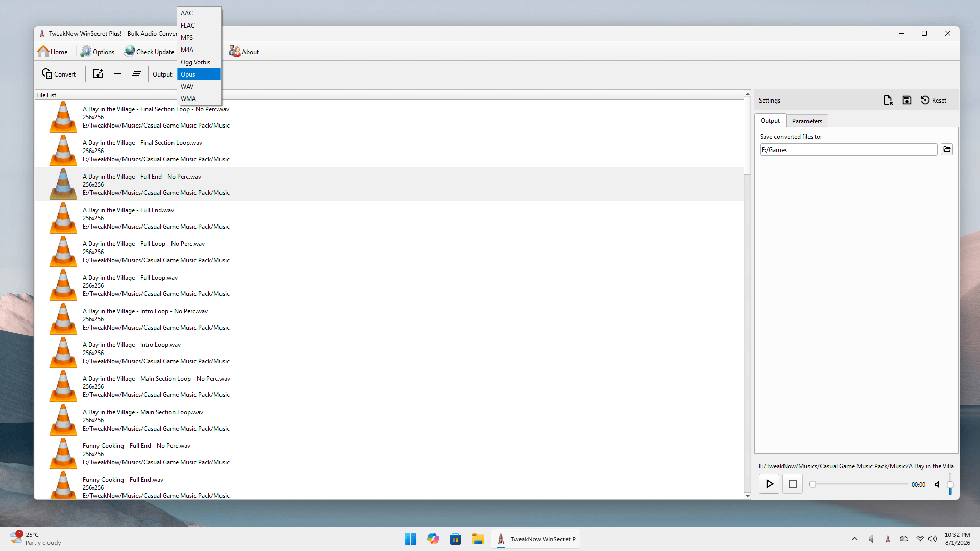Choose FLAC output format
This screenshot has height=551, width=980.
click(199, 26)
